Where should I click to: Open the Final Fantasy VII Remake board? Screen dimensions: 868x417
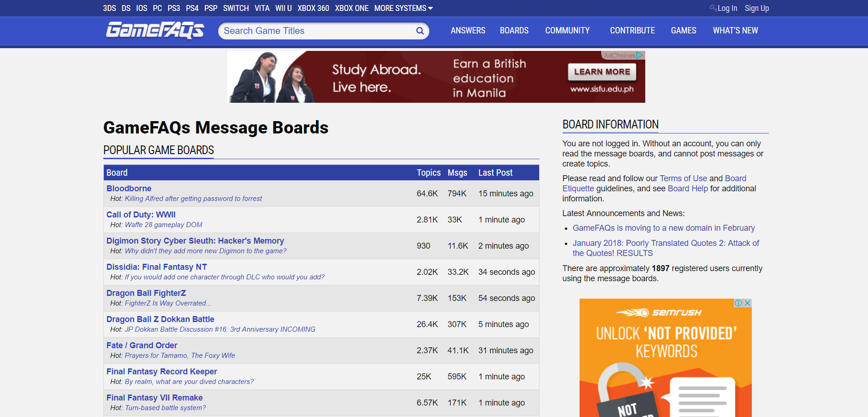coord(154,398)
